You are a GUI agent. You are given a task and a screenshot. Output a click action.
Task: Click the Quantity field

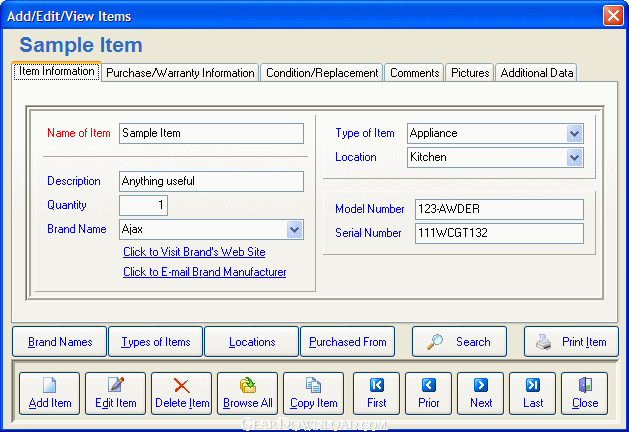[143, 205]
